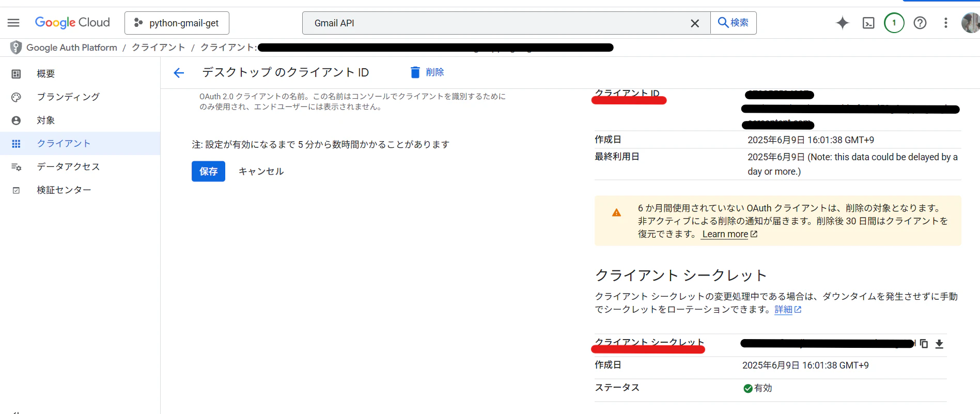Clear the search field with the X icon

click(x=695, y=23)
